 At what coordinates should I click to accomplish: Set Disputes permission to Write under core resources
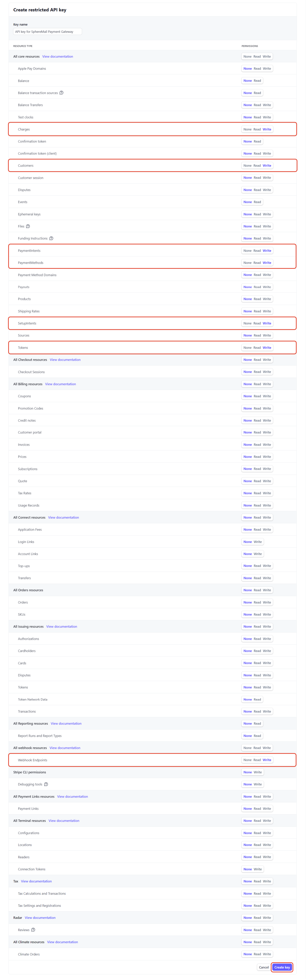[267, 190]
